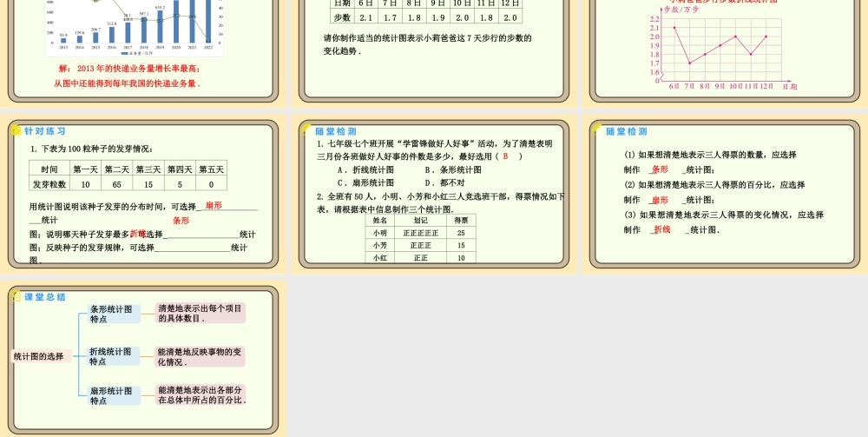This screenshot has width=868, height=437.
Task: Click the 步数/万步 axis label
Action: (681, 10)
